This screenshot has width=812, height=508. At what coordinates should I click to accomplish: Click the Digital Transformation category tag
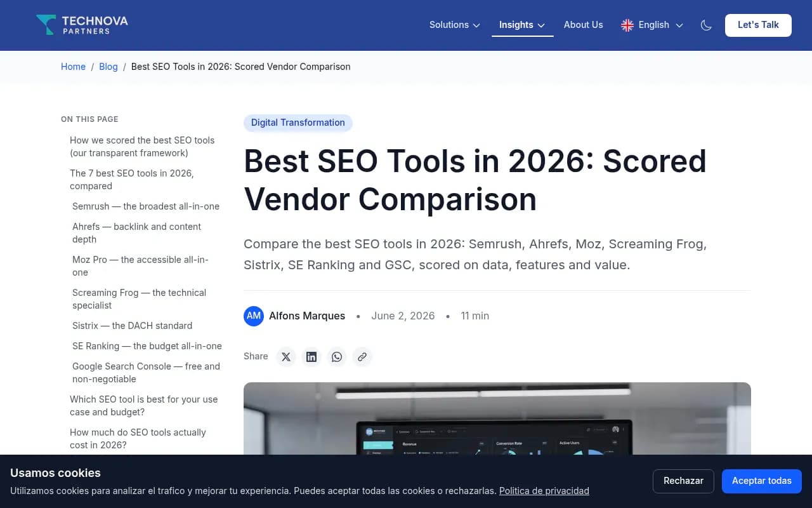pos(298,123)
